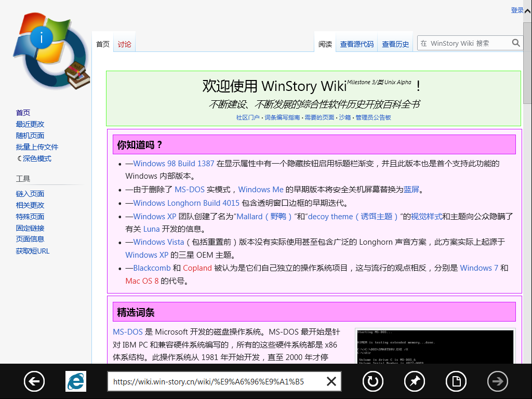Clear the address bar with the X
This screenshot has height=399, width=532.
(x=331, y=381)
